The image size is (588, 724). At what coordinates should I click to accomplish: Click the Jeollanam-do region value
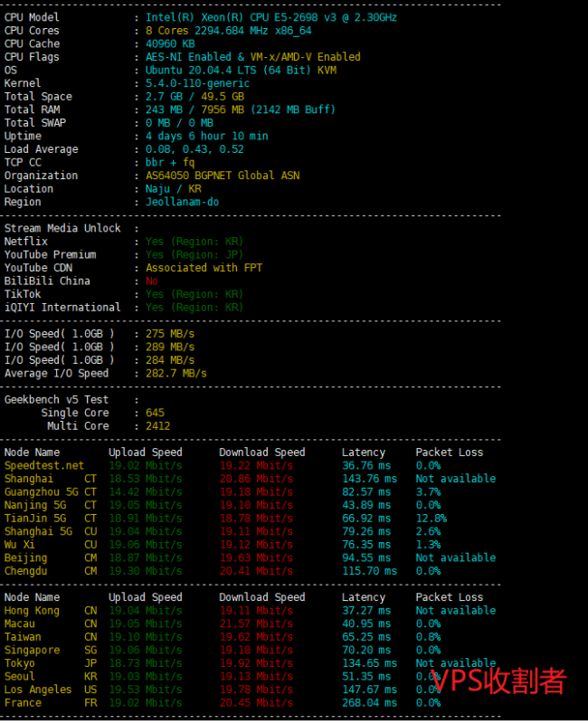point(185,202)
